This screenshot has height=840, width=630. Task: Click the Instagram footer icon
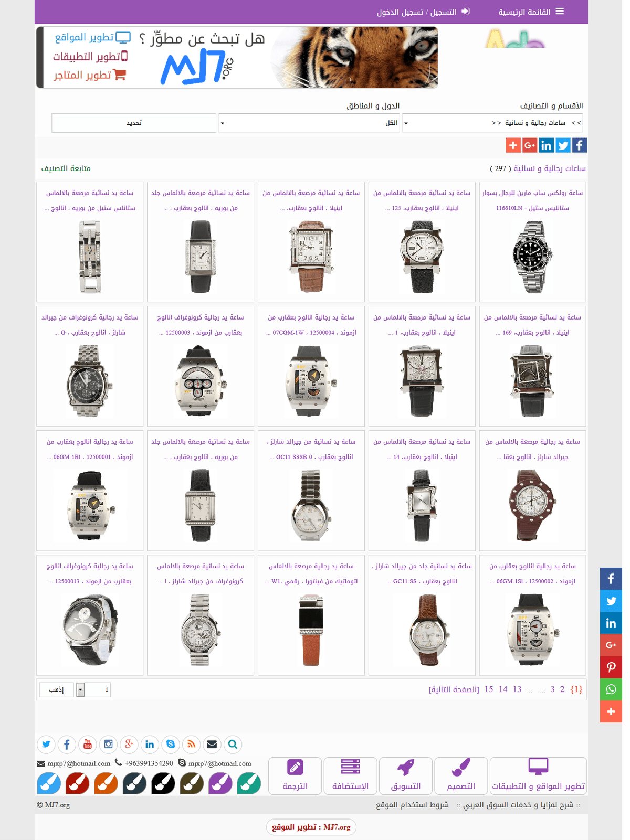point(108,744)
